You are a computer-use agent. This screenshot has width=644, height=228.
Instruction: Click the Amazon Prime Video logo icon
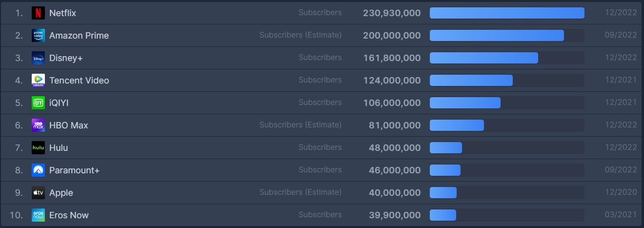(x=38, y=36)
